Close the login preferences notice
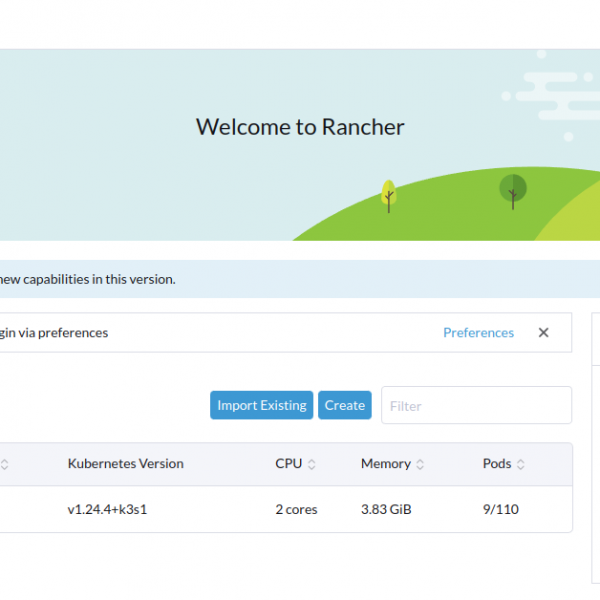Screen dimensions: 600x600 [x=543, y=333]
